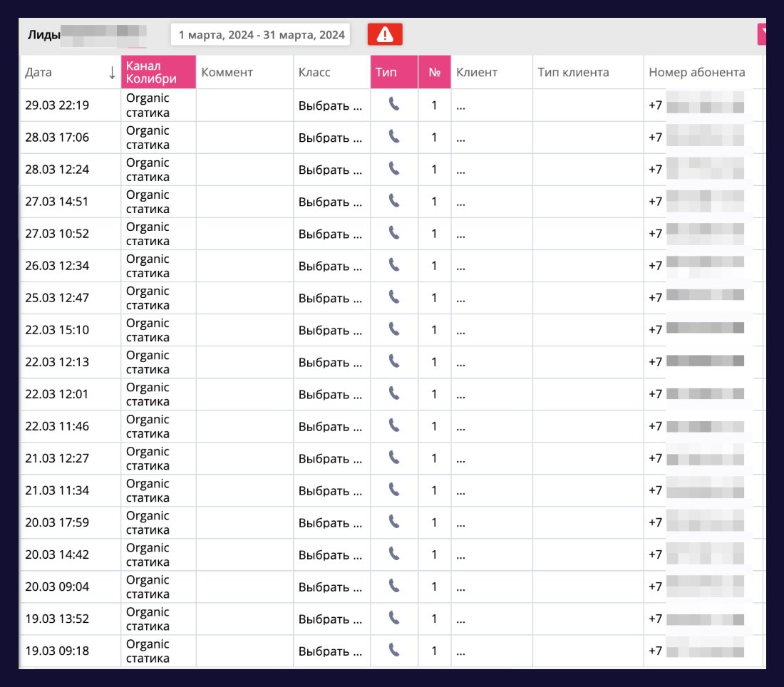Click comment cell in 28.03 12:24 row
Viewport: 784px width, 687px height.
click(244, 170)
